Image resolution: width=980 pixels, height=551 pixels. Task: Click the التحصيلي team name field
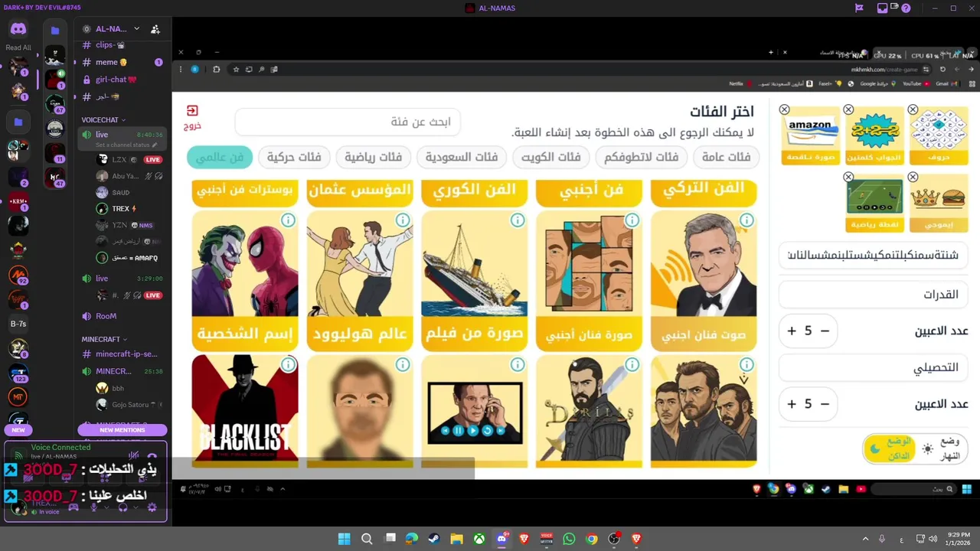874,368
